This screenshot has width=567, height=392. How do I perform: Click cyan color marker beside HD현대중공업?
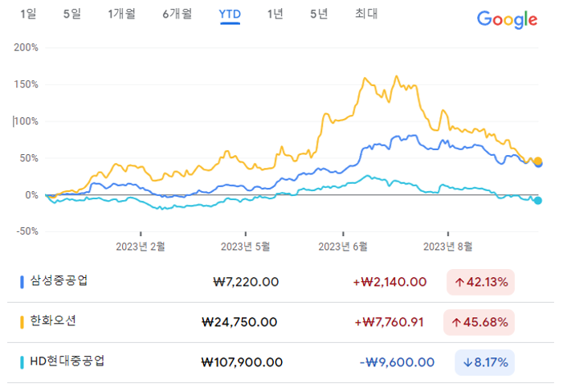point(22,361)
